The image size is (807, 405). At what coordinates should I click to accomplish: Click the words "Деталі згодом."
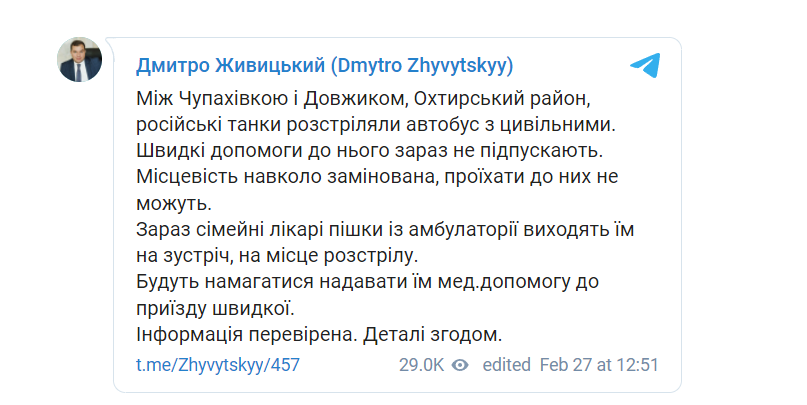click(432, 334)
